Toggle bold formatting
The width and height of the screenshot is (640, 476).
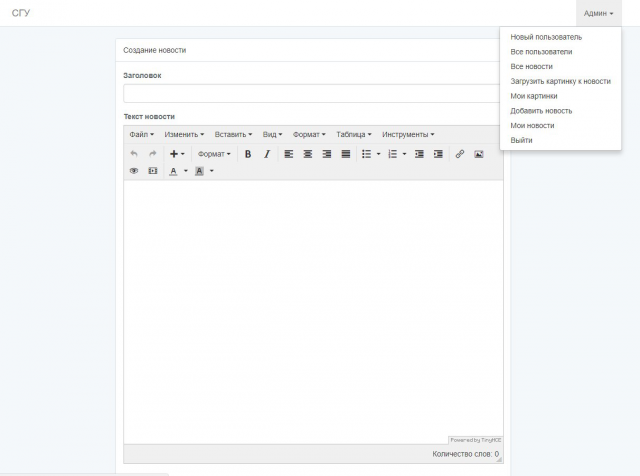point(248,154)
